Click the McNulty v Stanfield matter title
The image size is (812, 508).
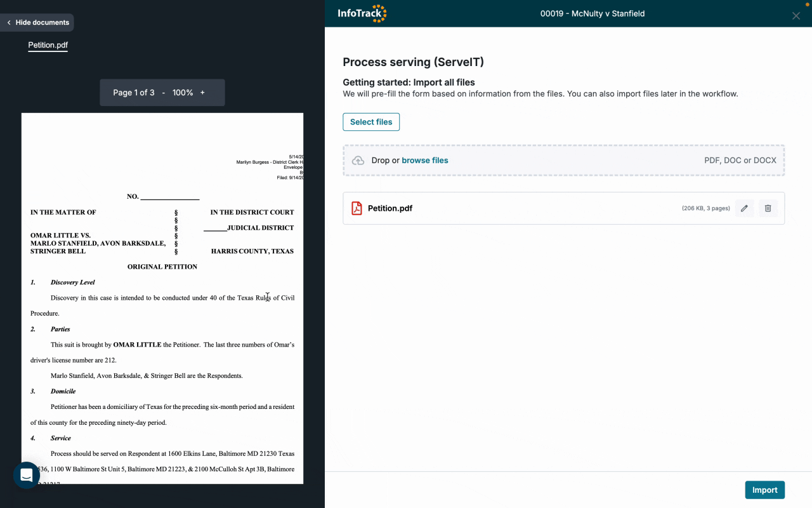tap(592, 13)
